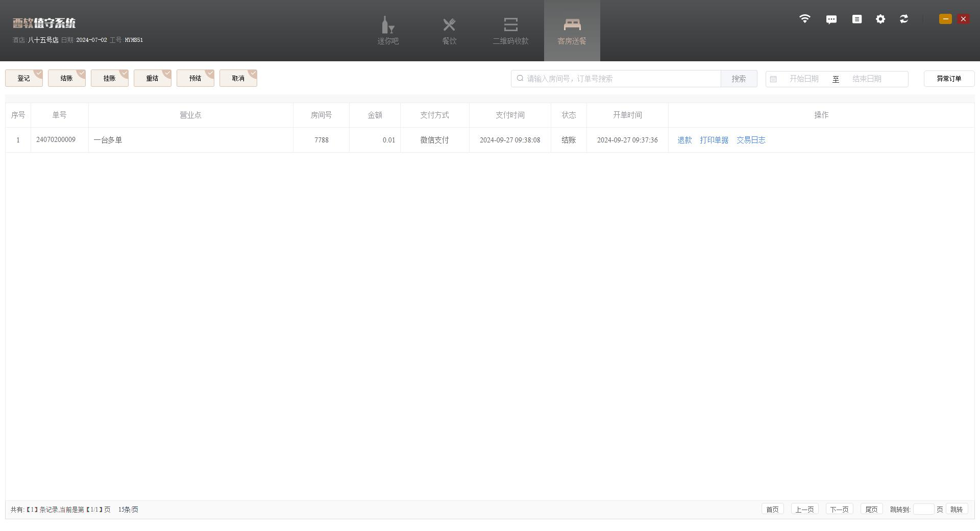The width and height of the screenshot is (980, 531).
Task: Click the 退款 refund link for order
Action: [684, 140]
